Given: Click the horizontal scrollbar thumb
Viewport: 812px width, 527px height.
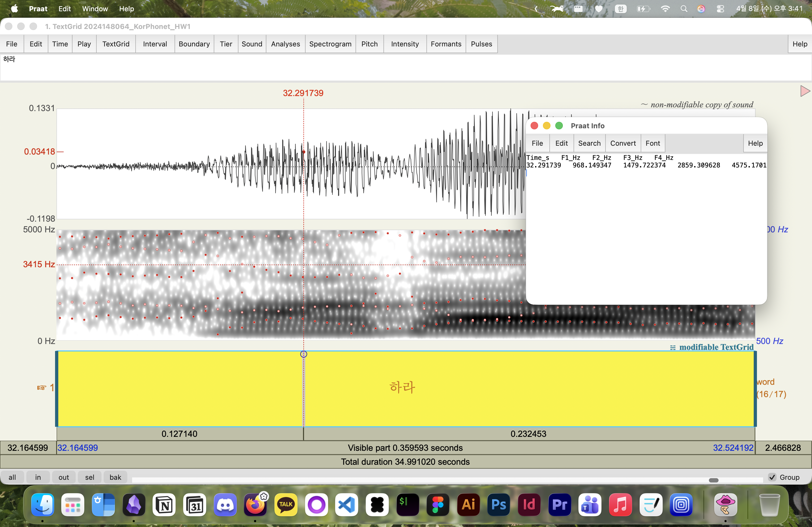Looking at the screenshot, I should (713, 480).
